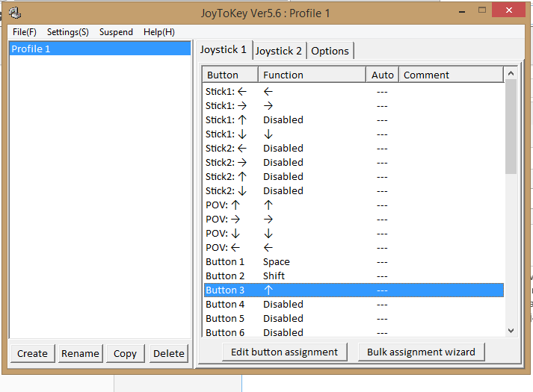Screen dimensions: 533x392
Task: Select the Stick2 left arrow row
Action: (354, 149)
